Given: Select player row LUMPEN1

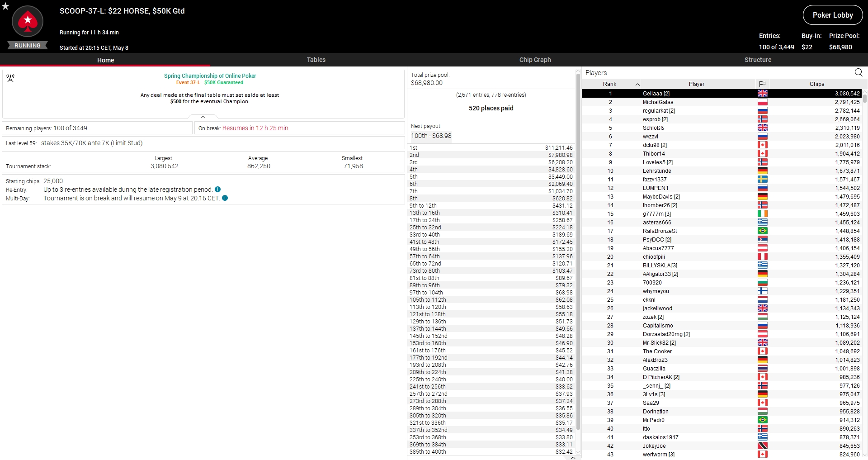Looking at the screenshot, I should pos(722,188).
